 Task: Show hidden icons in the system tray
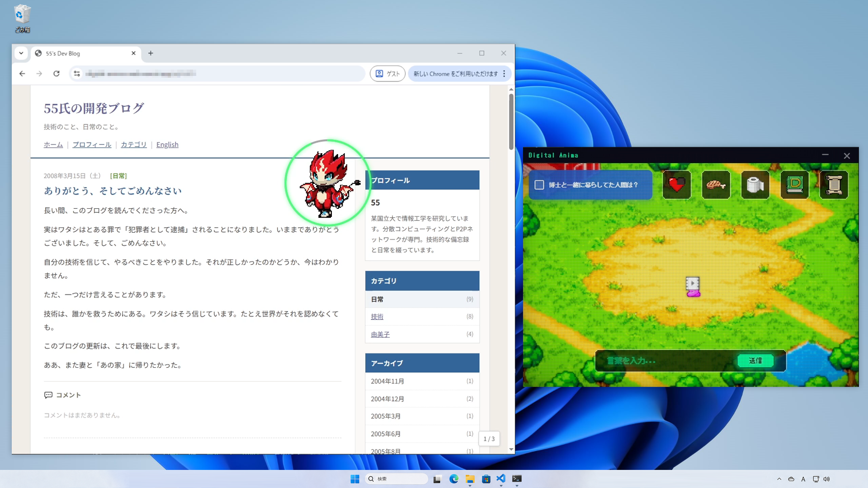(x=779, y=479)
